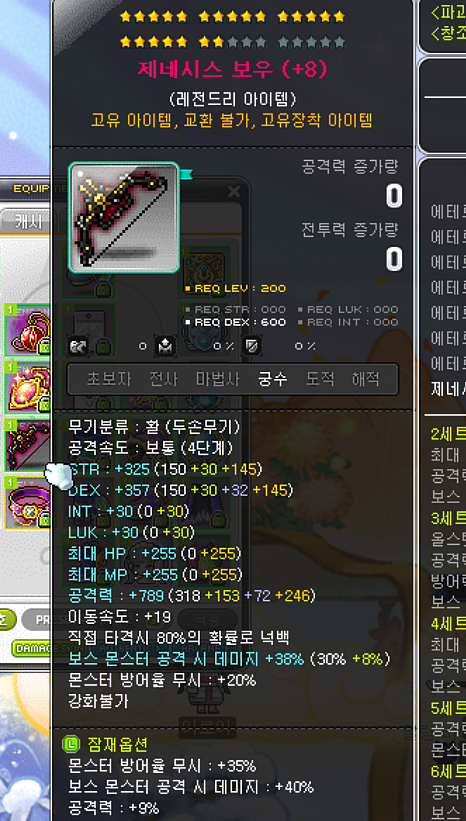
Task: Close the equipment window with X
Action: coord(234,192)
